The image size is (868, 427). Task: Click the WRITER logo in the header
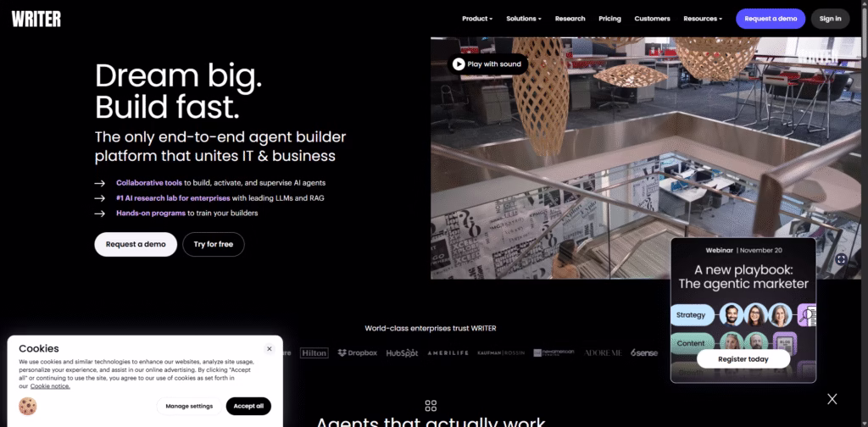36,18
